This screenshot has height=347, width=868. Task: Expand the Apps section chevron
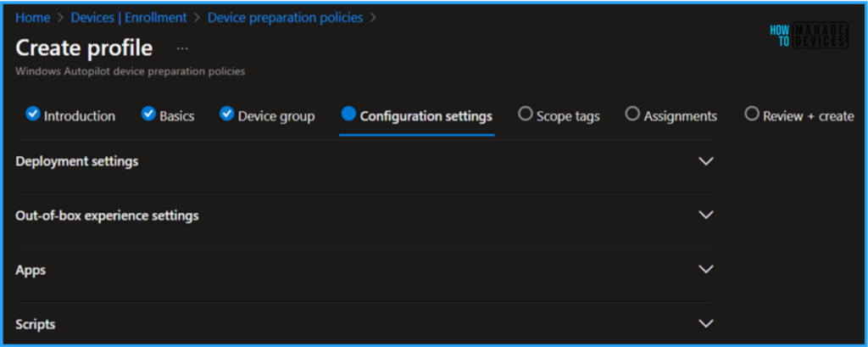(x=706, y=270)
